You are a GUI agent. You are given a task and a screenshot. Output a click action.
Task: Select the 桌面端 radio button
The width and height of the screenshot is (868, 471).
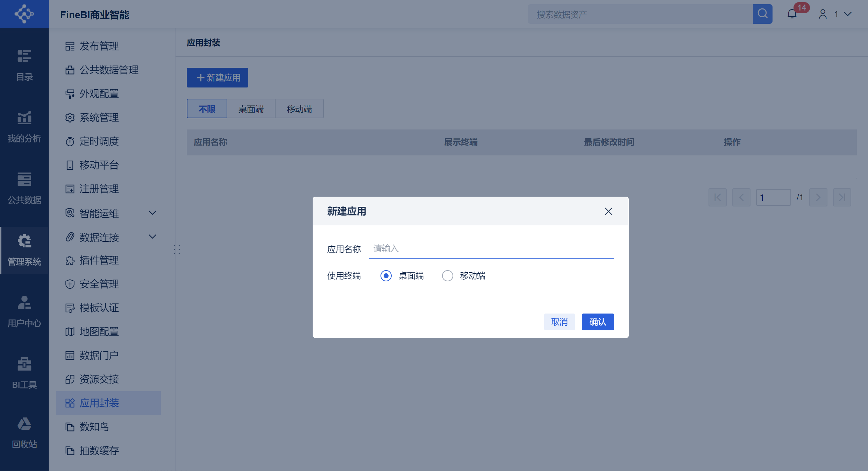(386, 276)
